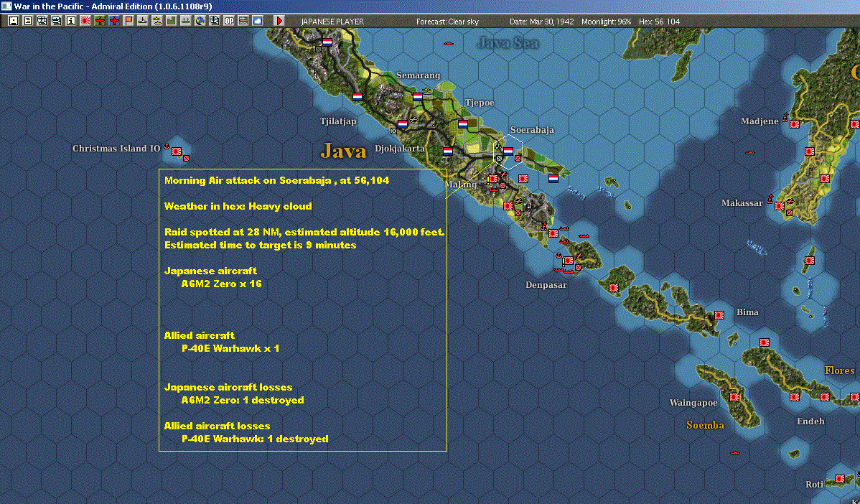The width and height of the screenshot is (860, 504).
Task: Click 'Estimated time to target is 9 minutes'
Action: click(260, 245)
